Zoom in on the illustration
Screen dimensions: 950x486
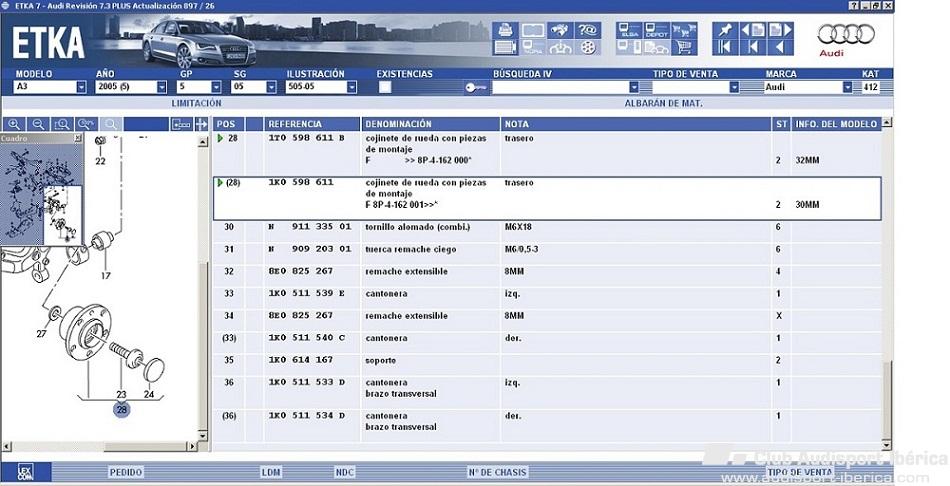tap(14, 124)
